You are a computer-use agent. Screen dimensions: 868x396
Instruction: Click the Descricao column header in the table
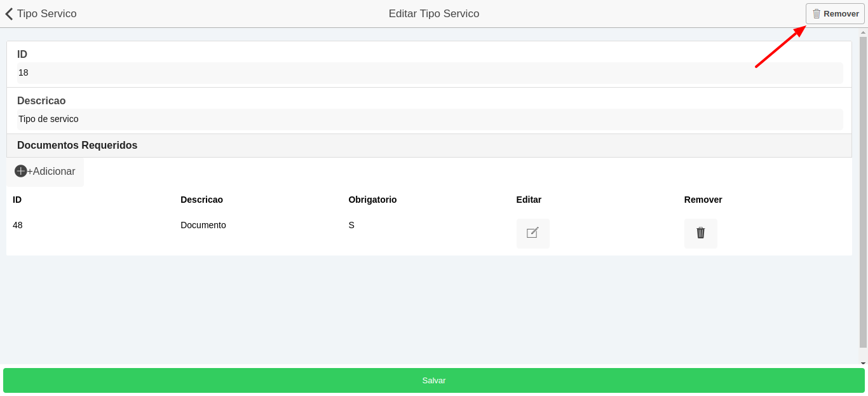click(x=201, y=200)
